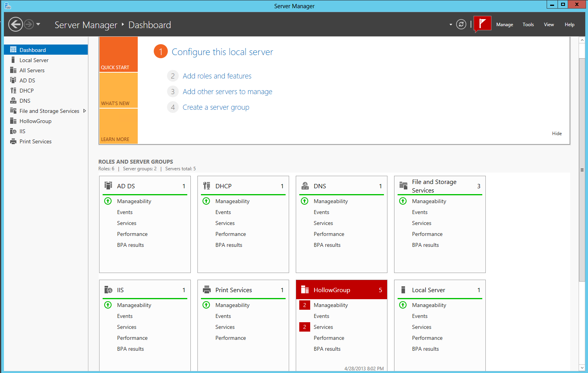The image size is (588, 373).
Task: Click the DNS tile icon
Action: pyautogui.click(x=305, y=186)
